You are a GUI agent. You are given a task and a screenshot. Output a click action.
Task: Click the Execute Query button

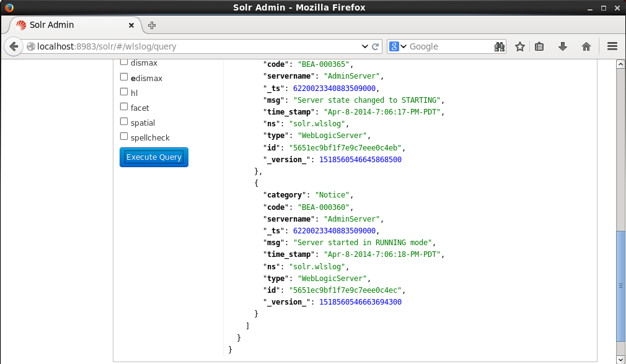click(154, 157)
